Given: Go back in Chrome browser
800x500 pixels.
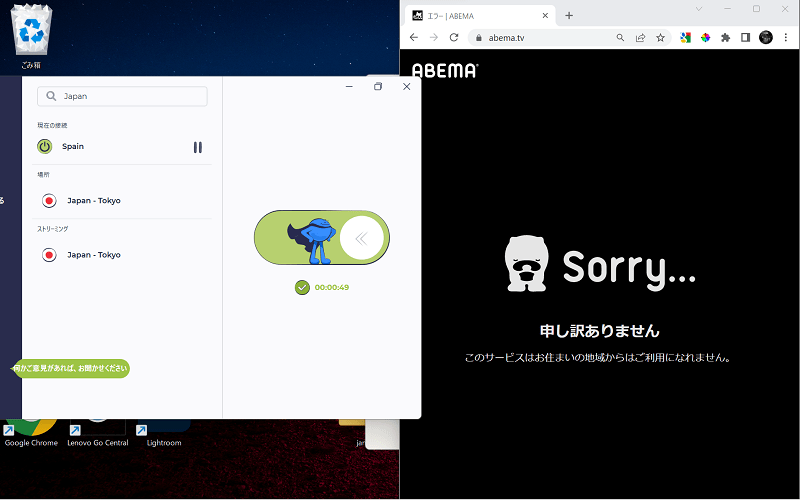Looking at the screenshot, I should (414, 37).
